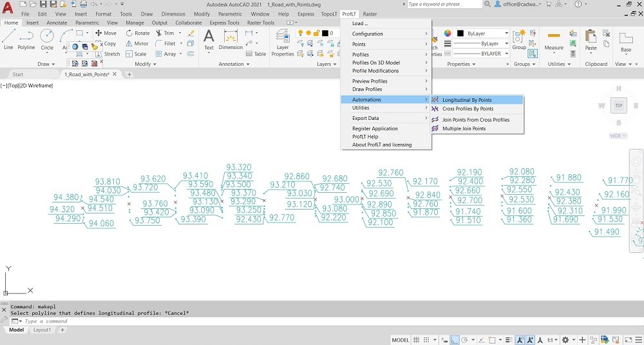The width and height of the screenshot is (644, 345).
Task: Switch to the Annotate ribbon tab
Action: (57, 23)
